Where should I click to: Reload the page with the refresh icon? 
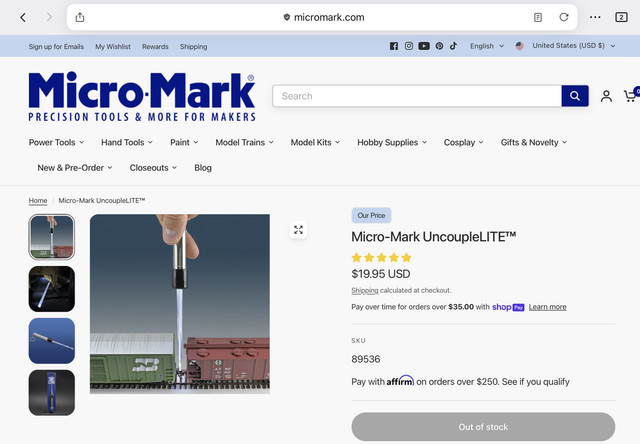click(x=564, y=17)
